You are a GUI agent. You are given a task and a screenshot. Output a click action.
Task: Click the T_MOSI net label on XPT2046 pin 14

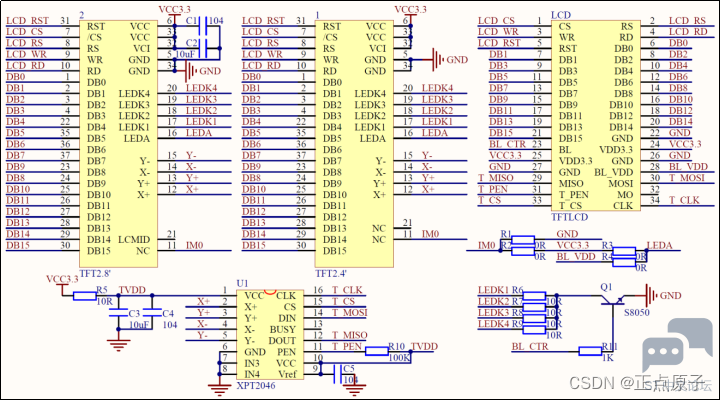[x=350, y=313]
